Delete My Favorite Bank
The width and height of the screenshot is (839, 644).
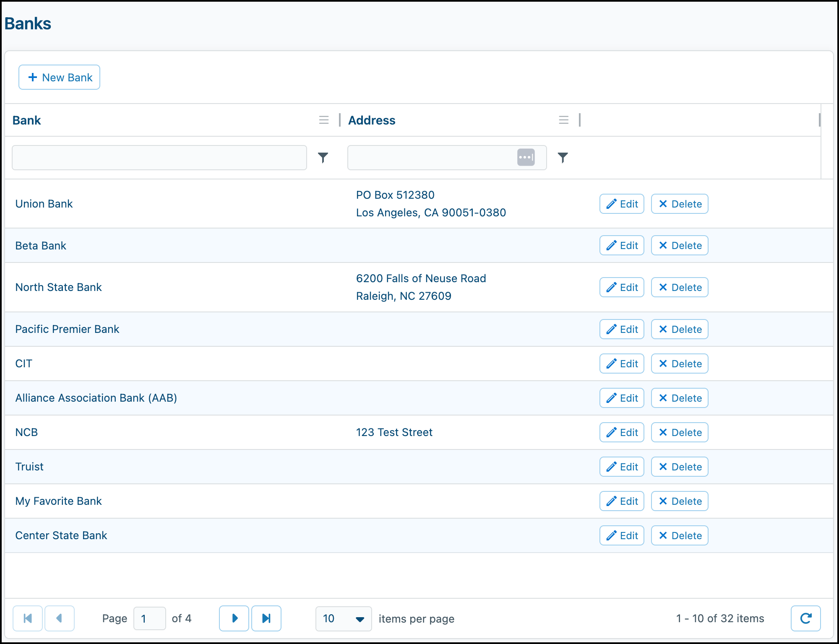point(680,501)
